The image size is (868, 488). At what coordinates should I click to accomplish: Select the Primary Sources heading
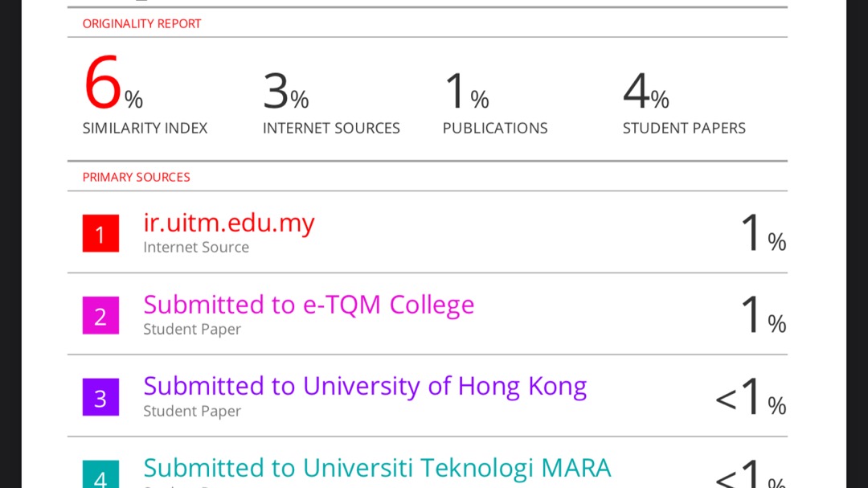point(137,177)
